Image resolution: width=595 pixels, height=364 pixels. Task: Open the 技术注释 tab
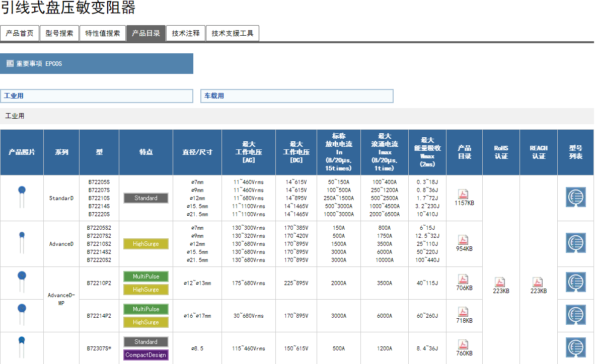click(x=186, y=34)
